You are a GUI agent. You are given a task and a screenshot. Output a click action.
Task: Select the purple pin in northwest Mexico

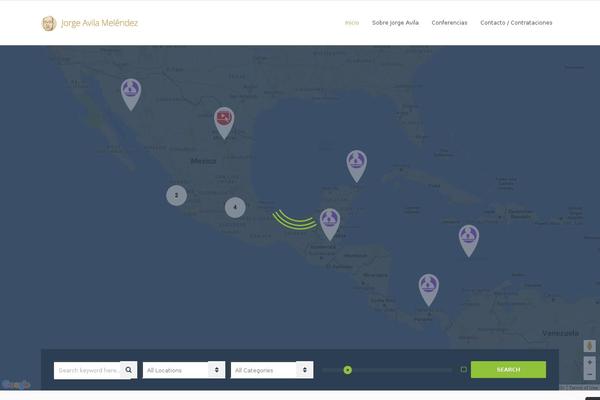click(131, 95)
